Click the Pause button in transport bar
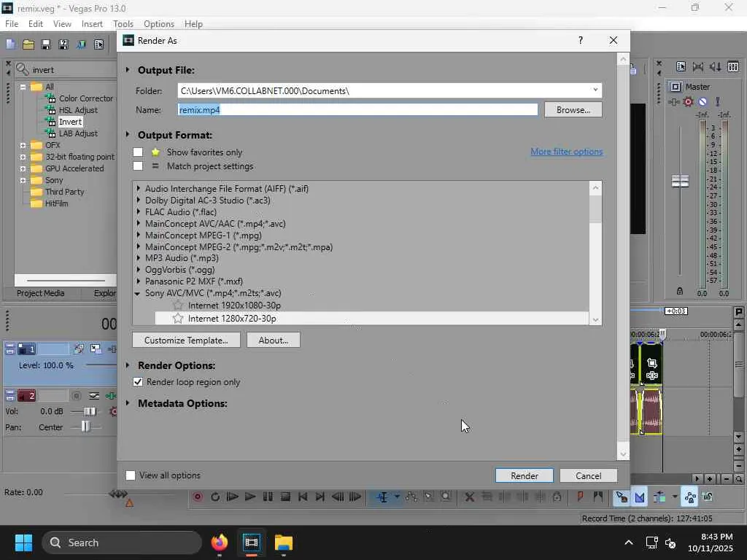The height and width of the screenshot is (560, 747). [x=268, y=497]
